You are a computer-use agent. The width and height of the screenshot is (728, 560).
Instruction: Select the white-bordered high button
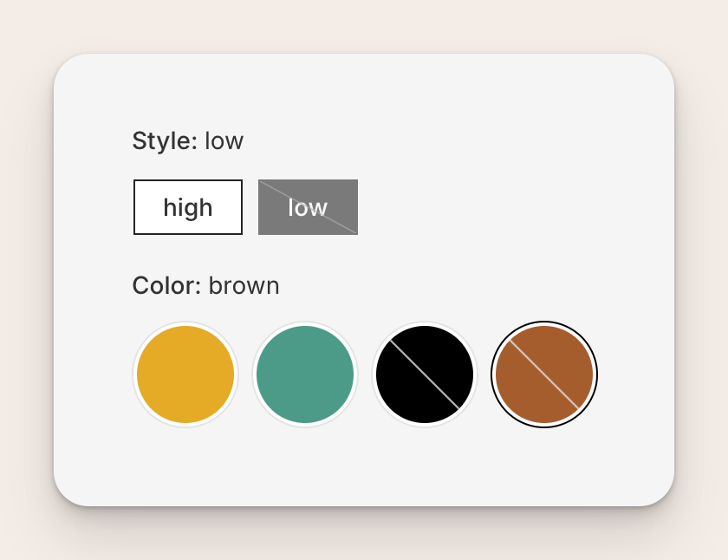click(x=187, y=206)
